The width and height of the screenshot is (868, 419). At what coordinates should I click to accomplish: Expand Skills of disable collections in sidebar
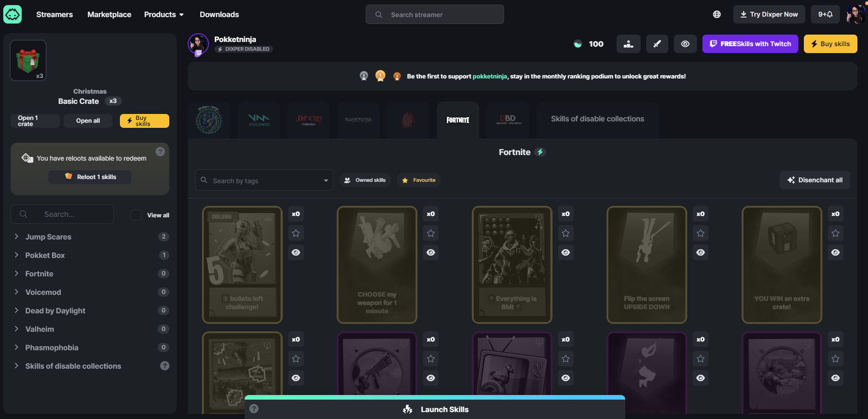pyautogui.click(x=90, y=366)
